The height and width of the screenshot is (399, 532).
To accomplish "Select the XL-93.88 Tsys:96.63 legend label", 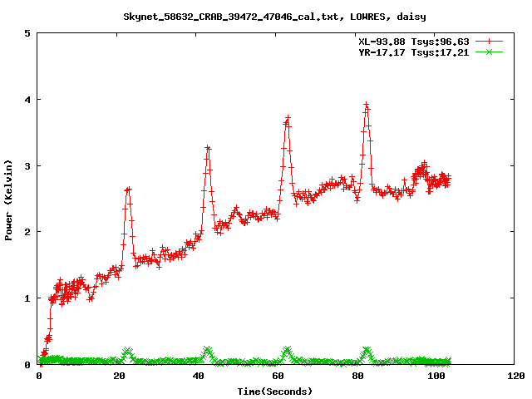I will point(414,42).
